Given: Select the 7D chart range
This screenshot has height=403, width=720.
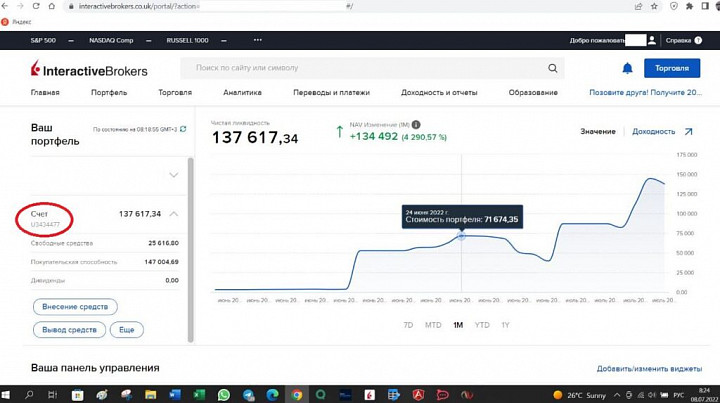Looking at the screenshot, I should point(408,325).
